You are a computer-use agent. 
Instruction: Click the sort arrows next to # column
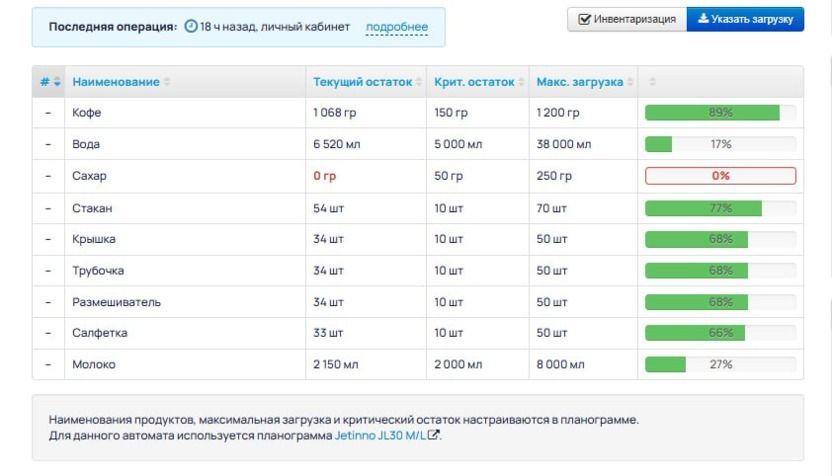click(x=57, y=82)
